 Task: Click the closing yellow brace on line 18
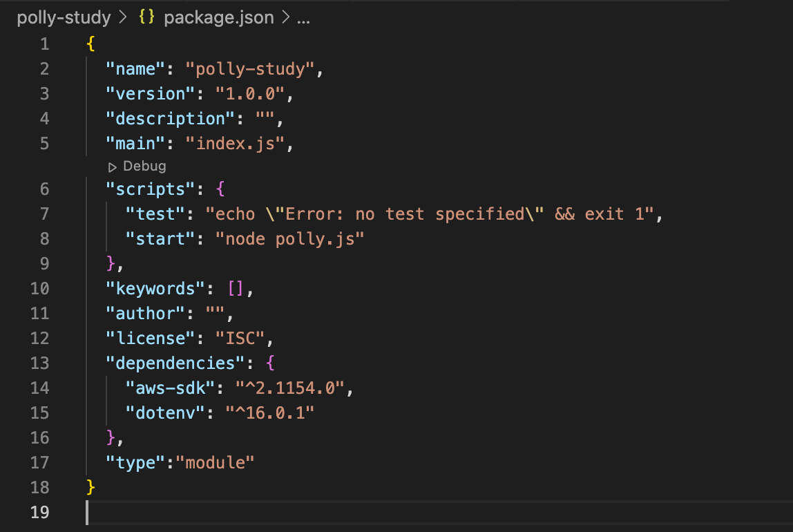point(90,488)
